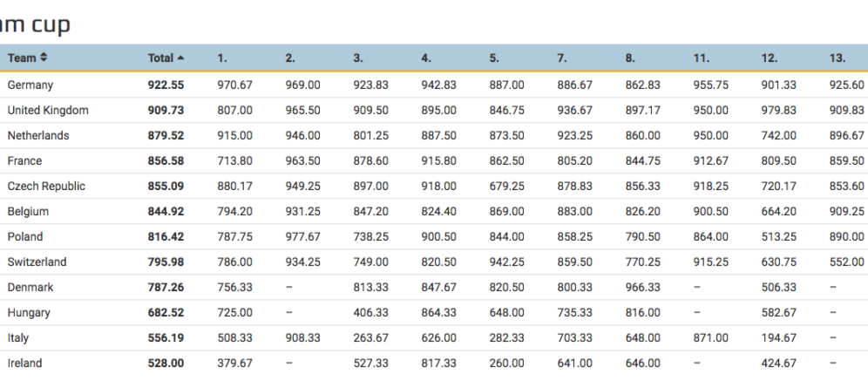The height and width of the screenshot is (381, 868).
Task: Click the column 11. header
Action: [x=700, y=58]
